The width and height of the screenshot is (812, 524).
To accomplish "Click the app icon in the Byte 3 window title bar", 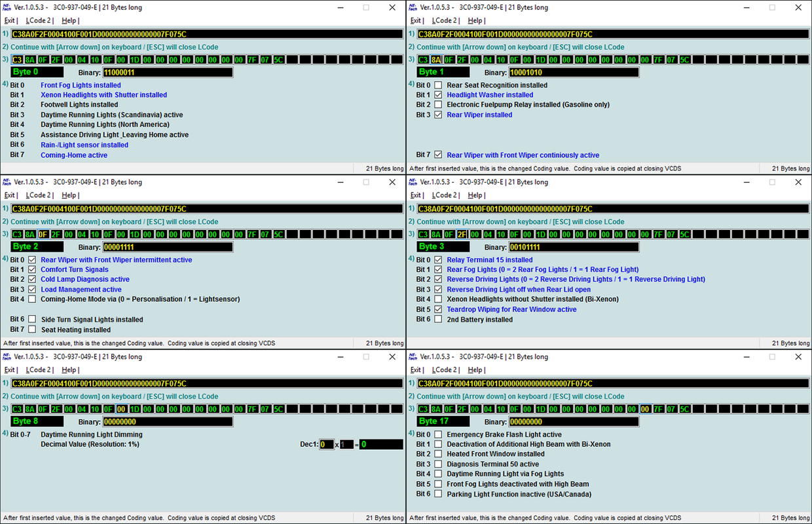I will [413, 182].
